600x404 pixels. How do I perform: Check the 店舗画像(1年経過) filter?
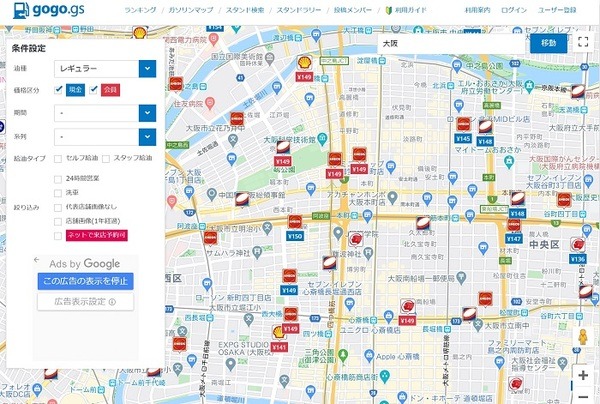[x=58, y=222]
